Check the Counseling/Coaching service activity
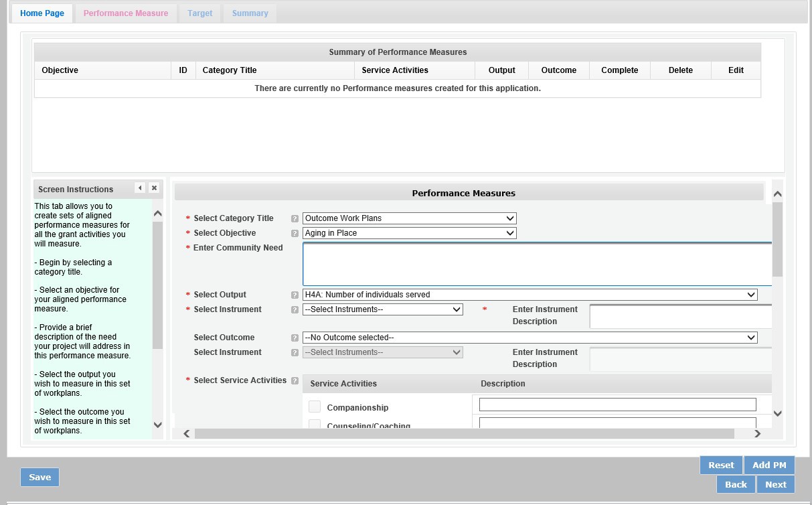This screenshot has width=812, height=505. coord(315,425)
